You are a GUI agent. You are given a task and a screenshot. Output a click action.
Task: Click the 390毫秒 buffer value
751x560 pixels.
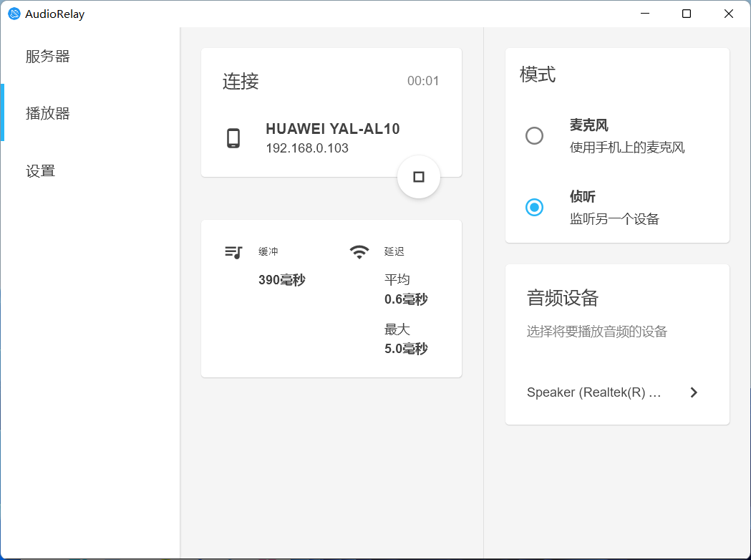point(281,280)
